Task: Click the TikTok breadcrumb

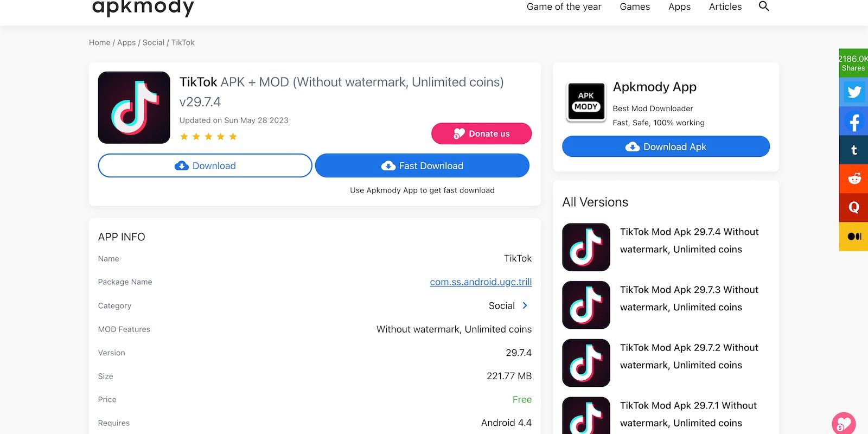Action: tap(183, 42)
